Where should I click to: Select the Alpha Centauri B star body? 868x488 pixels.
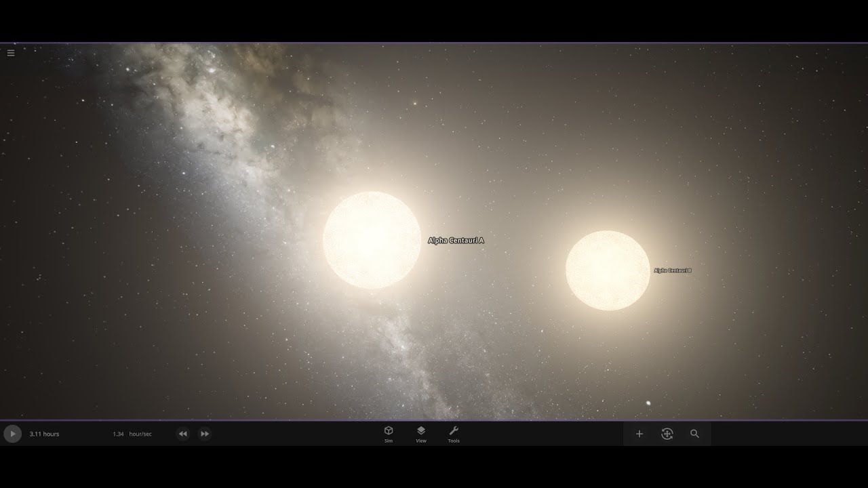(608, 270)
